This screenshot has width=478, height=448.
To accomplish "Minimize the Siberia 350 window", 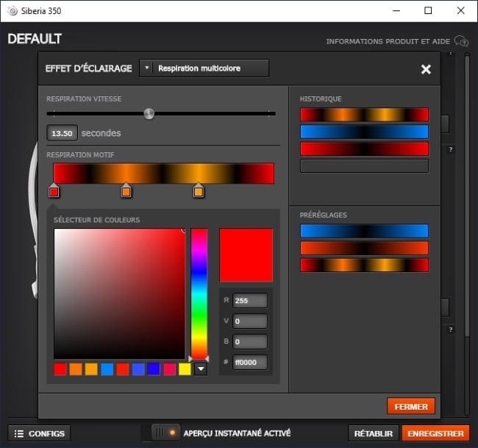I will 396,11.
